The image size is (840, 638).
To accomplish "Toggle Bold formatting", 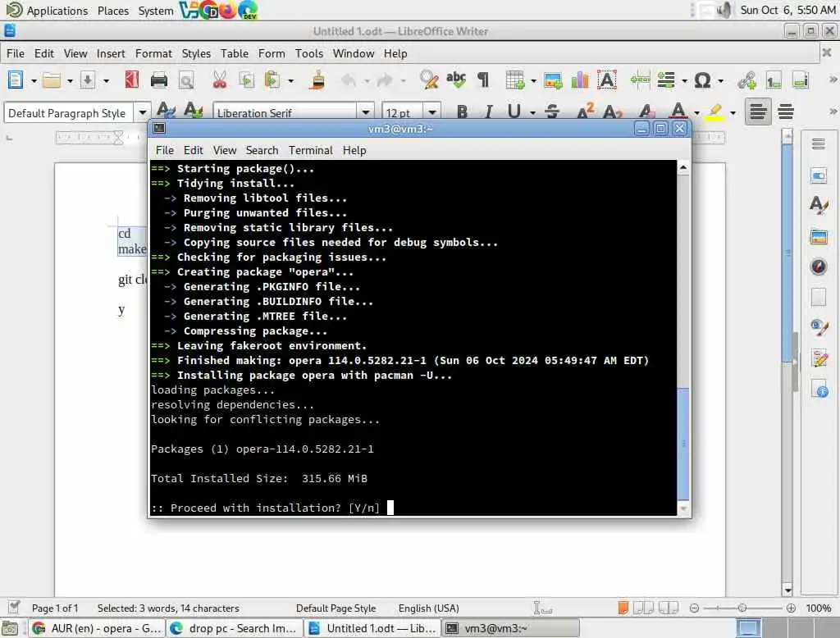I will click(463, 112).
